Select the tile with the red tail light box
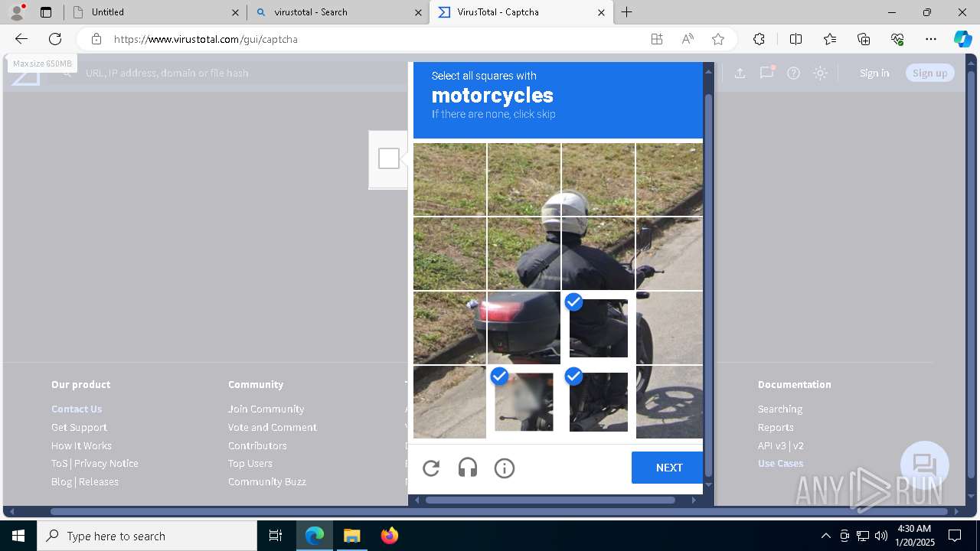The image size is (980, 551). (524, 328)
